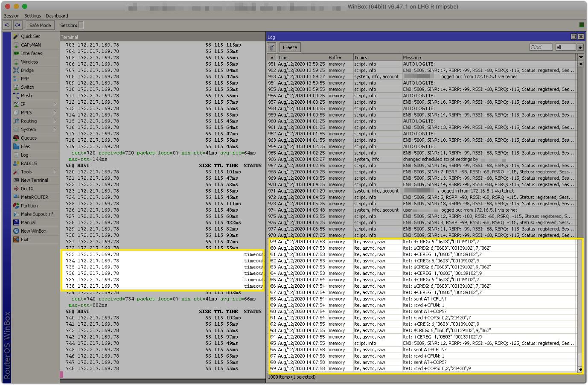This screenshot has height=385, width=588.
Task: Open the Dot1X sidebar icon
Action: tap(16, 189)
